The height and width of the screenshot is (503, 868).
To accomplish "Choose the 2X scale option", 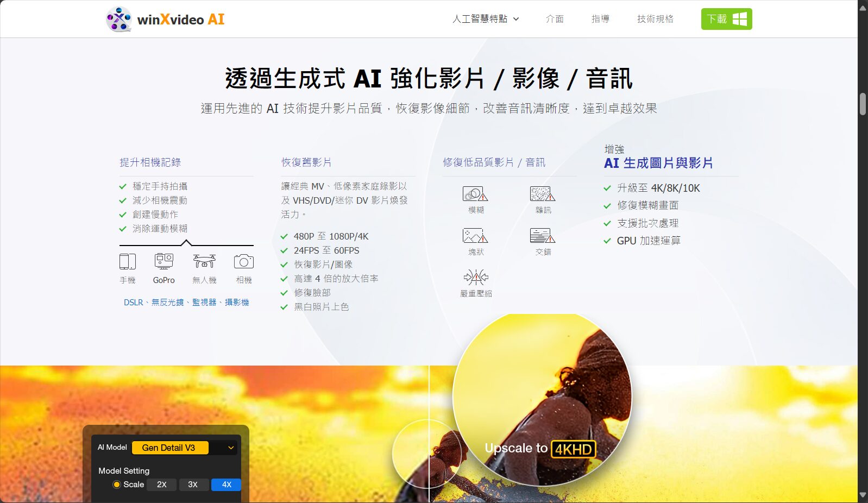I will coord(162,485).
